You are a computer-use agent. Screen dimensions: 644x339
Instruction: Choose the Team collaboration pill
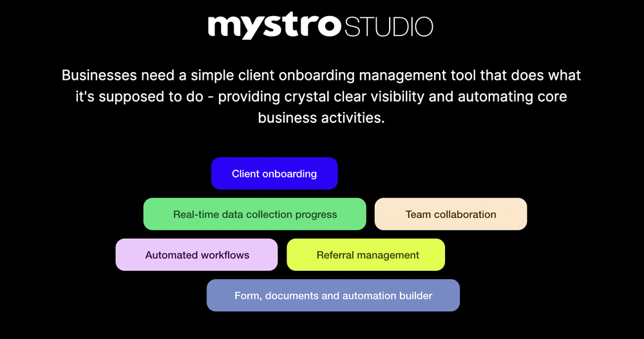click(451, 214)
